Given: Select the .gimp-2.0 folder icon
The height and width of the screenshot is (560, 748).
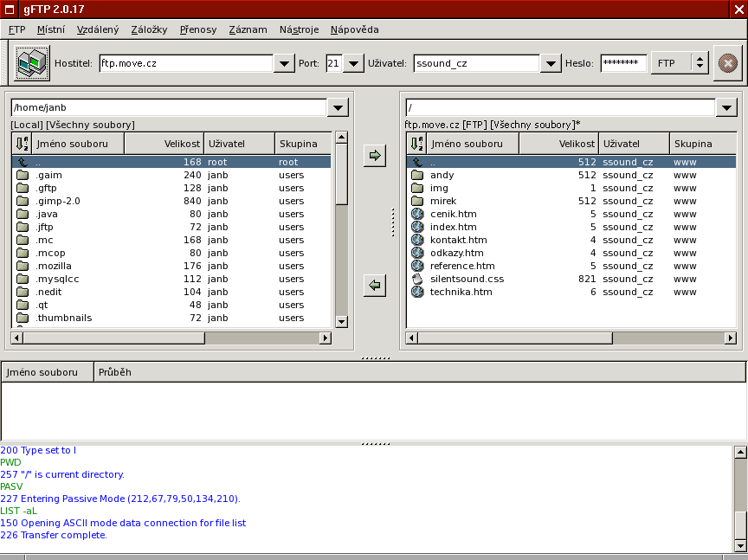Looking at the screenshot, I should (23, 201).
